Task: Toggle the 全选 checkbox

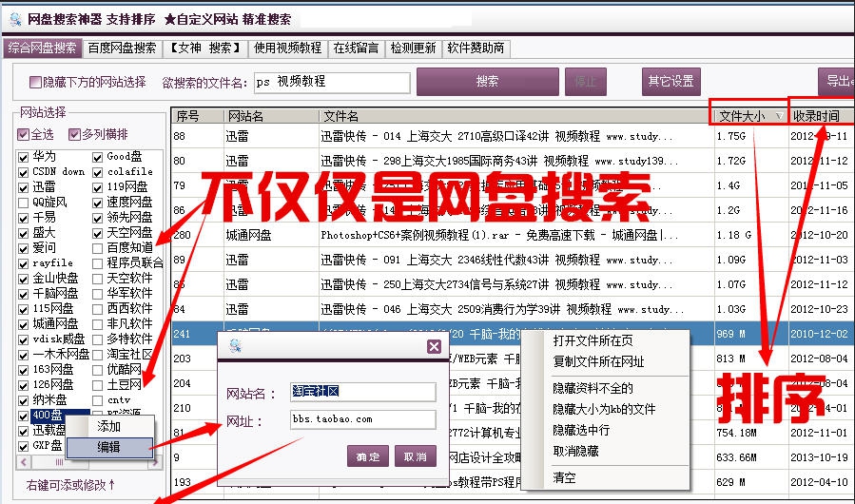Action: pos(23,134)
